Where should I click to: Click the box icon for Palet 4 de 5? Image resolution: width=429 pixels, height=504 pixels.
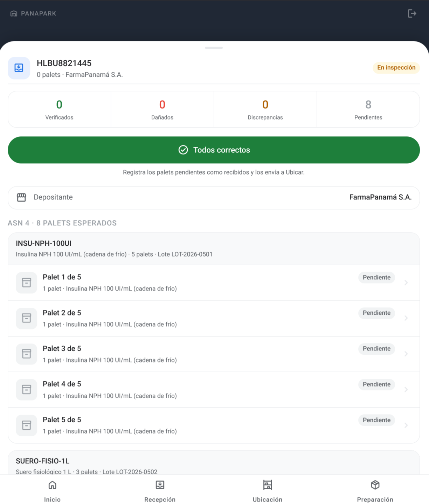27,389
